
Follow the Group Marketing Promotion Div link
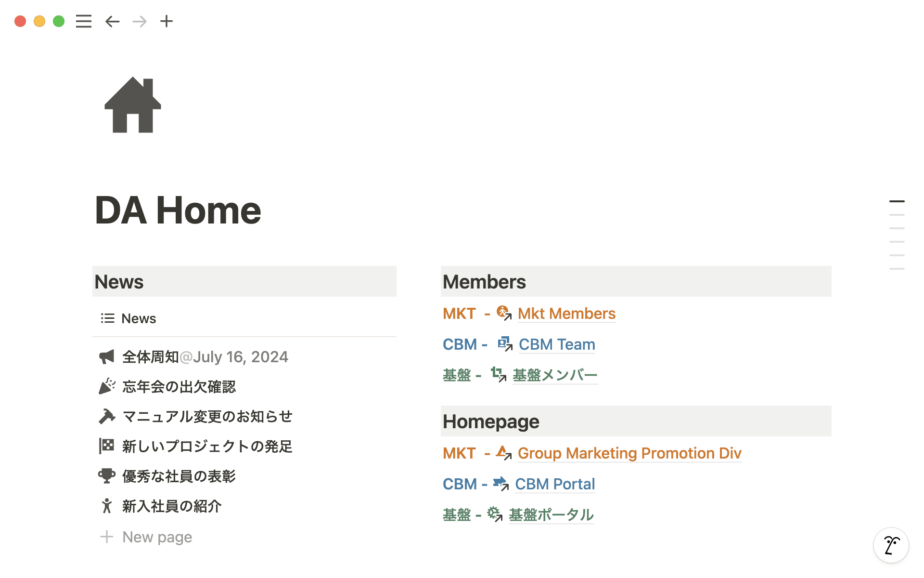pos(629,453)
